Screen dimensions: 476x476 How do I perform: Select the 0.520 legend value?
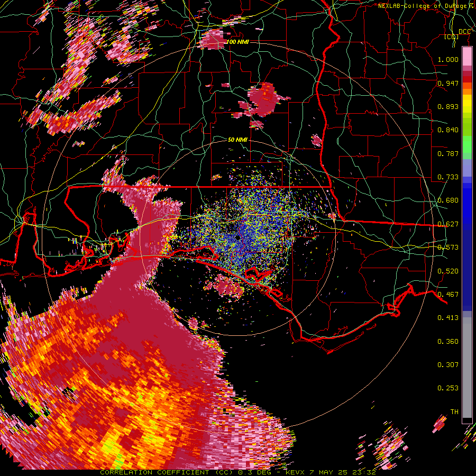point(448,271)
